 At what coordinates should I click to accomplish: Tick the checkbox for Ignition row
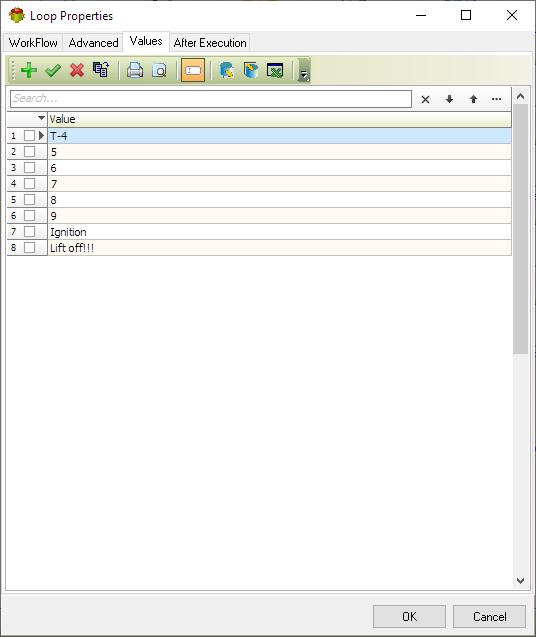tap(29, 232)
